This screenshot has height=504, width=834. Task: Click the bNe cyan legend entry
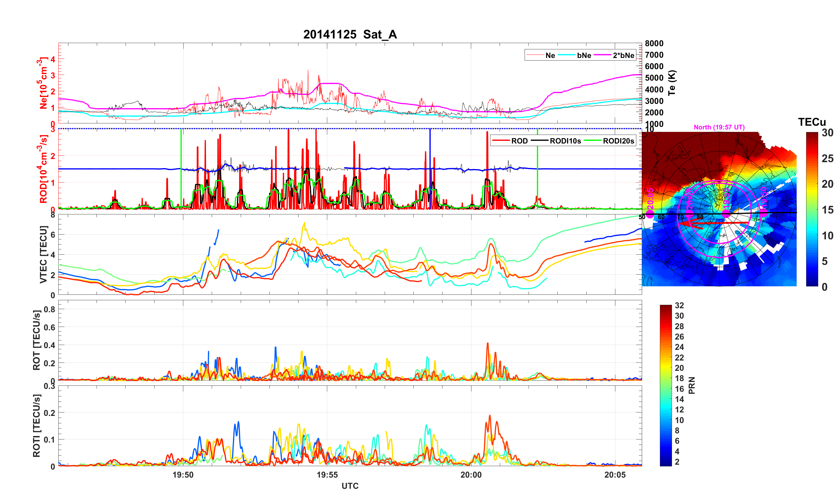tap(584, 55)
